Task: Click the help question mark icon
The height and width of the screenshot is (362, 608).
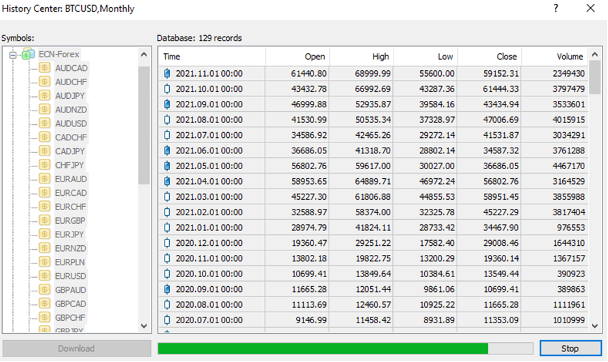Action: pos(556,8)
